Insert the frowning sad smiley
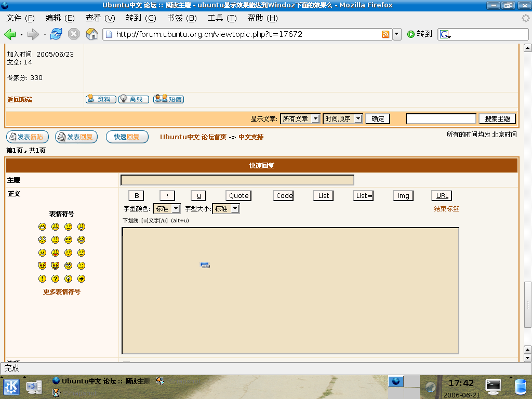The image size is (532, 399). (x=68, y=227)
